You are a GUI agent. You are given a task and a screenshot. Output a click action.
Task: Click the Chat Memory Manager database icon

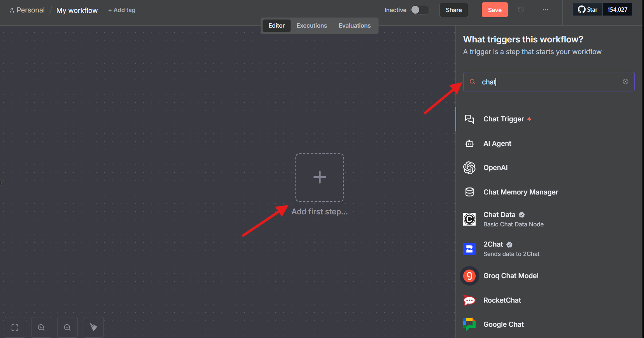tap(469, 192)
